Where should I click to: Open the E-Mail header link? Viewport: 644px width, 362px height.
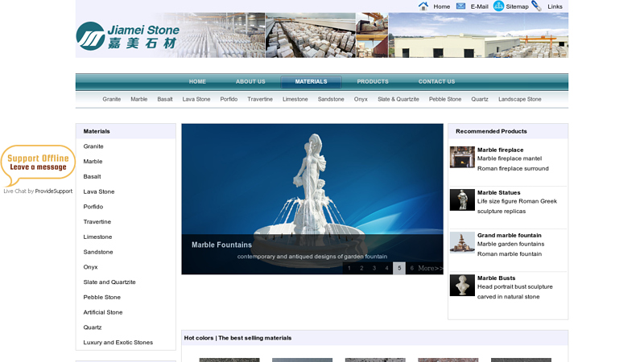tap(479, 6)
